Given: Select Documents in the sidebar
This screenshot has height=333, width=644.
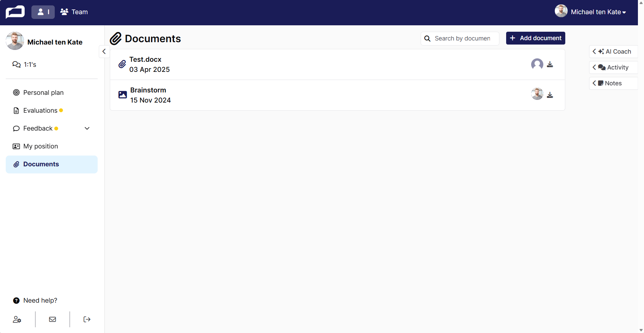Looking at the screenshot, I should [52, 164].
